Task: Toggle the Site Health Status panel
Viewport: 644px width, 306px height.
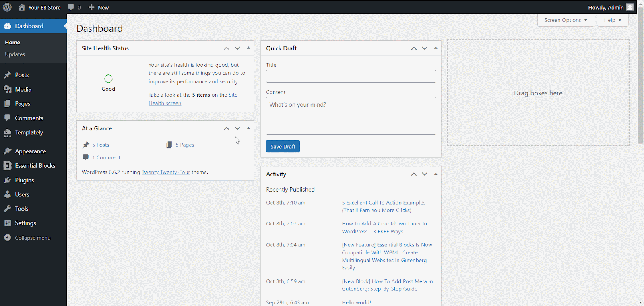Action: pos(248,48)
